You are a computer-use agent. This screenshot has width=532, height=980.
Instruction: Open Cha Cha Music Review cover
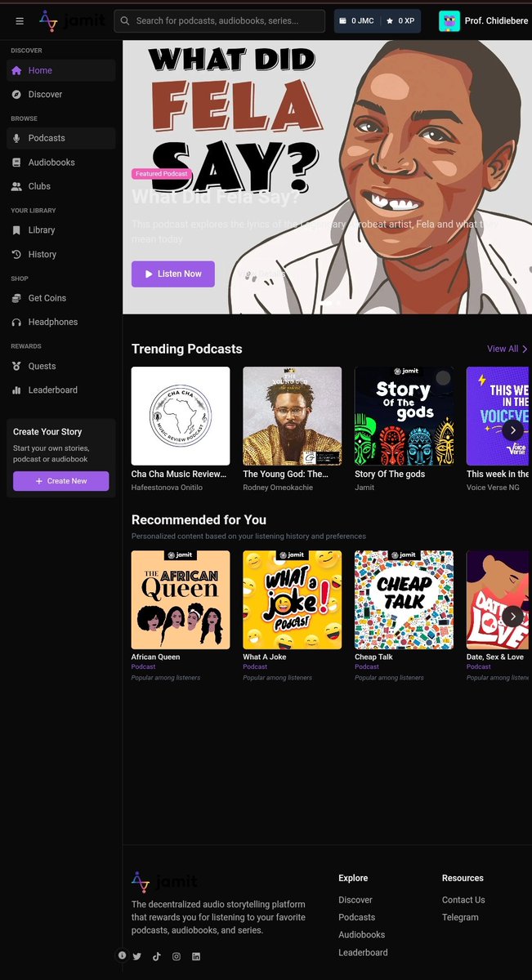point(181,416)
